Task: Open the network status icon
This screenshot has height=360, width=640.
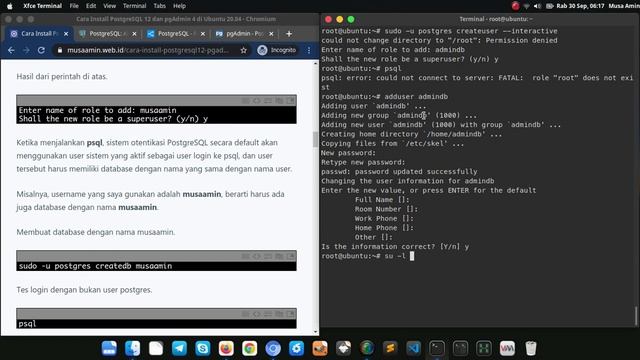Action: pos(527,6)
